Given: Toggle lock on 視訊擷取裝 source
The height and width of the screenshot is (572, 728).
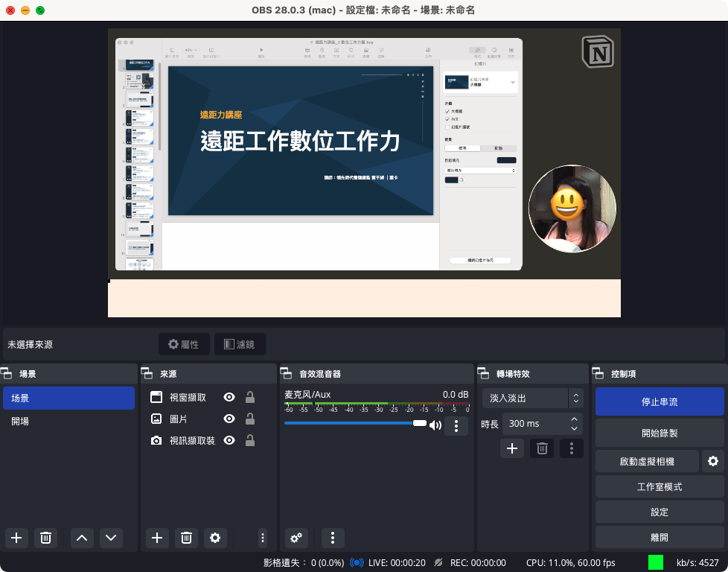Looking at the screenshot, I should coord(250,440).
